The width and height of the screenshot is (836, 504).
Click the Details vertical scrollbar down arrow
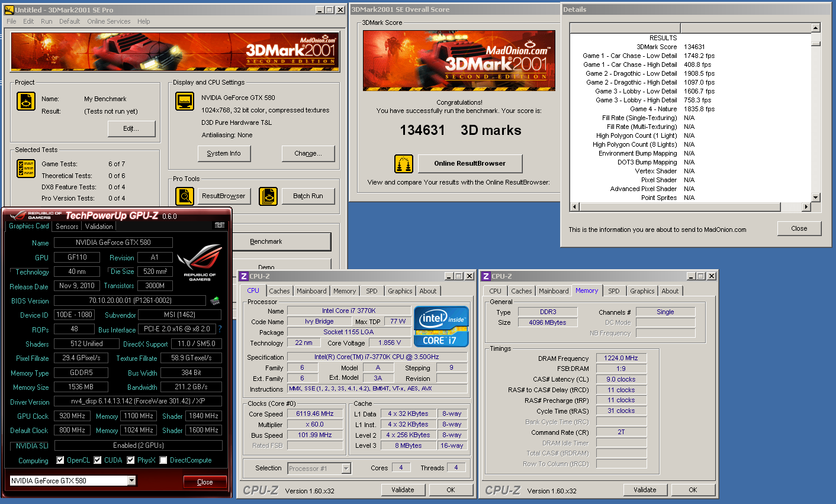pos(815,198)
